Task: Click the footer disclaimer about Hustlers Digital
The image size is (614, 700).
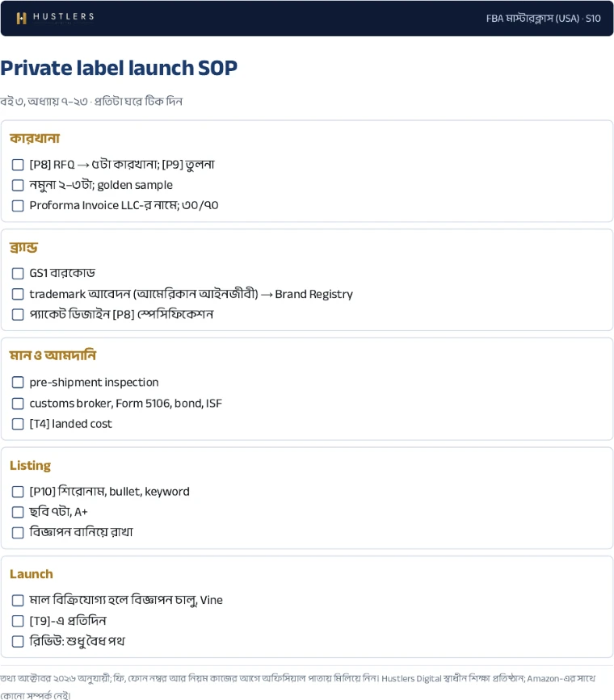Action: point(297,686)
